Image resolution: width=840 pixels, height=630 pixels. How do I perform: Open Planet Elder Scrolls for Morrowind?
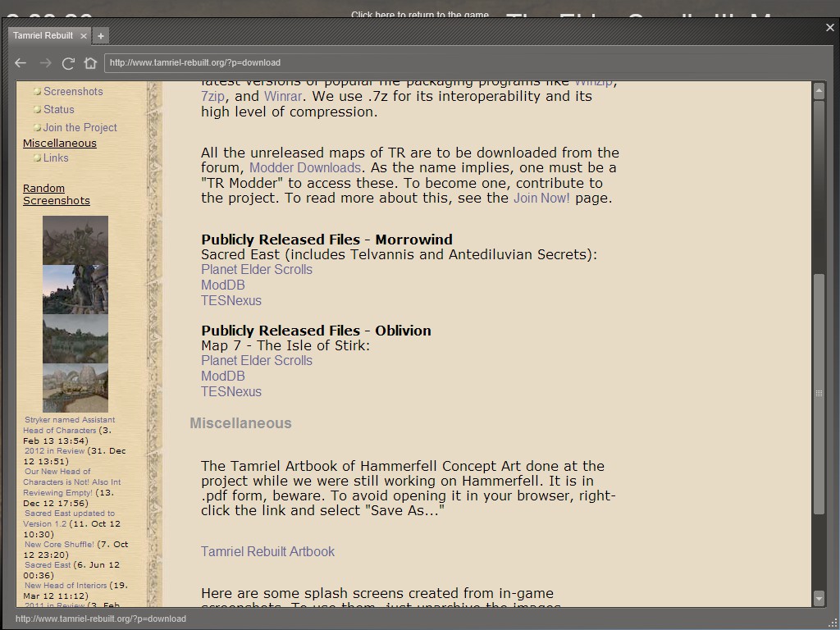[x=257, y=269]
